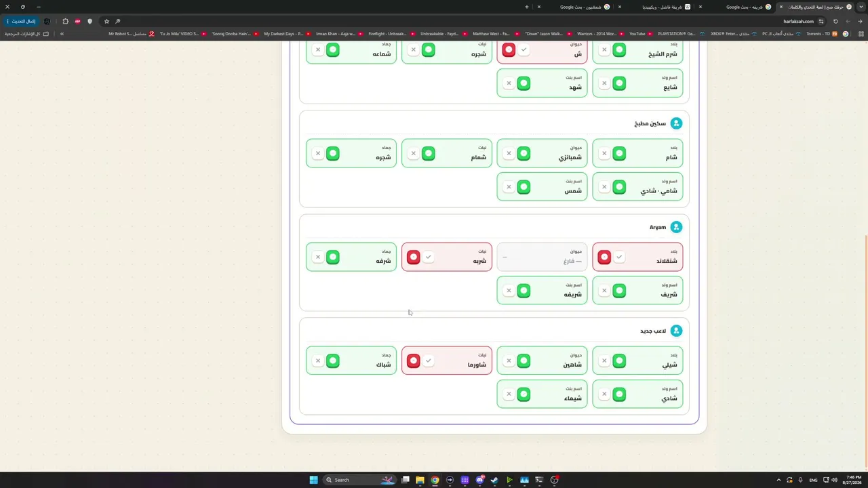Click the ABP adblock extension icon
This screenshot has width=868, height=488.
(x=77, y=21)
